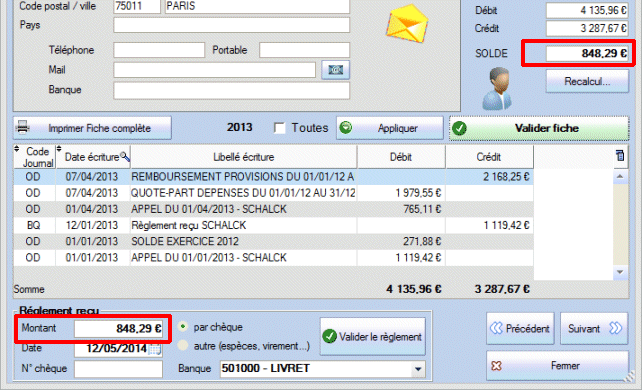This screenshot has width=642, height=390.
Task: Open the calendar picker beside the Date field
Action: (155, 349)
